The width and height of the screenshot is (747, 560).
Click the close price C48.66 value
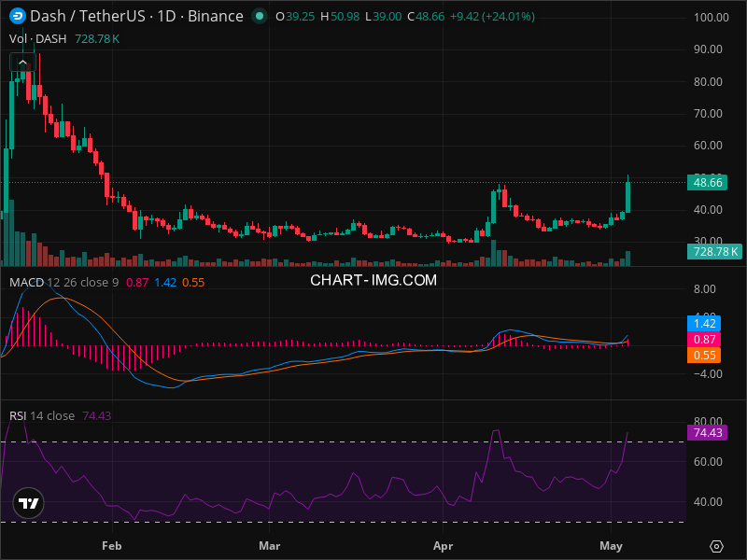tap(426, 17)
